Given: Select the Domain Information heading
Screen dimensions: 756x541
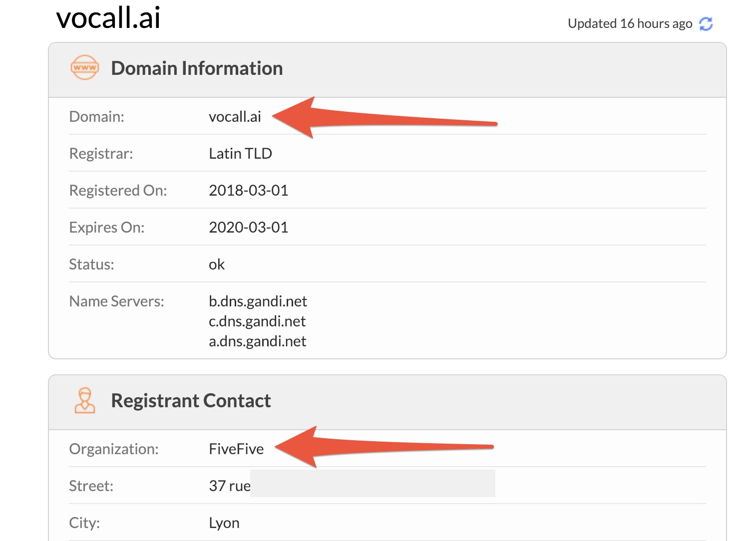Looking at the screenshot, I should (x=197, y=68).
